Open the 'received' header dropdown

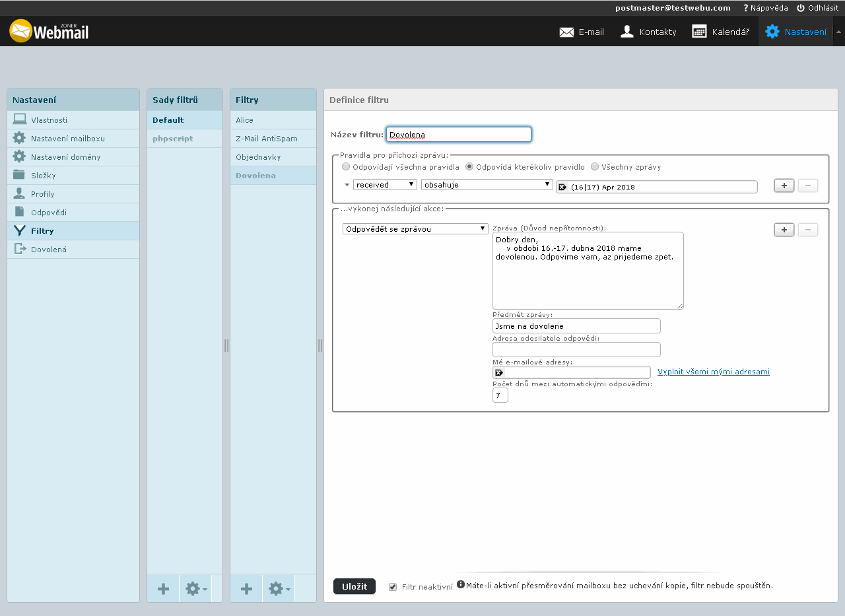point(385,185)
